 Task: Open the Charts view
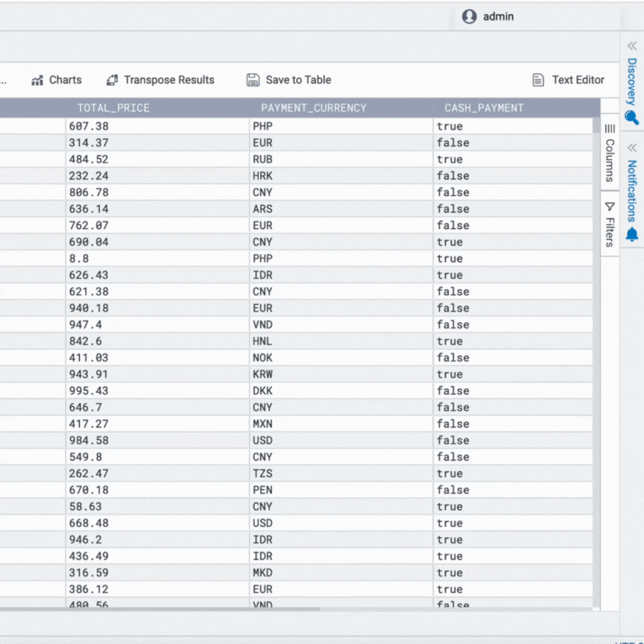point(57,80)
